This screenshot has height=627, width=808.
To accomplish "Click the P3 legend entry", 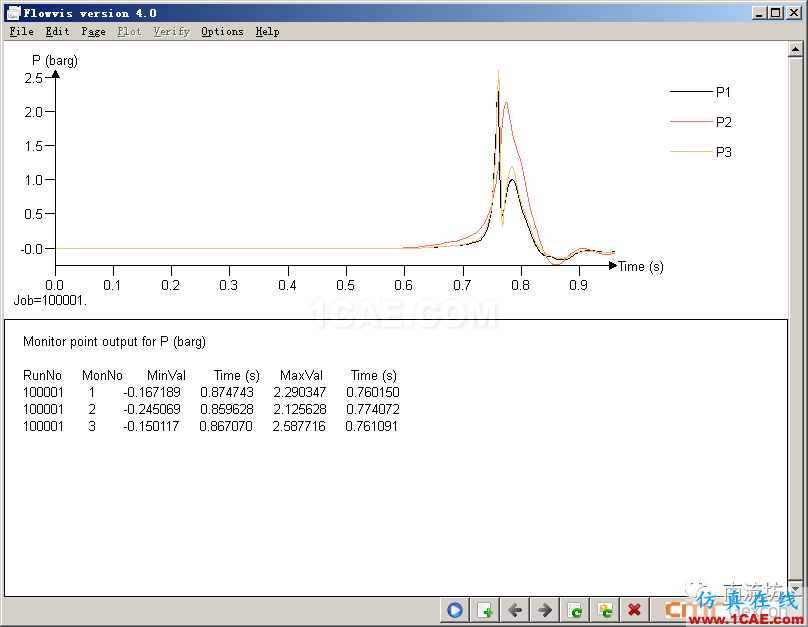I will [701, 152].
